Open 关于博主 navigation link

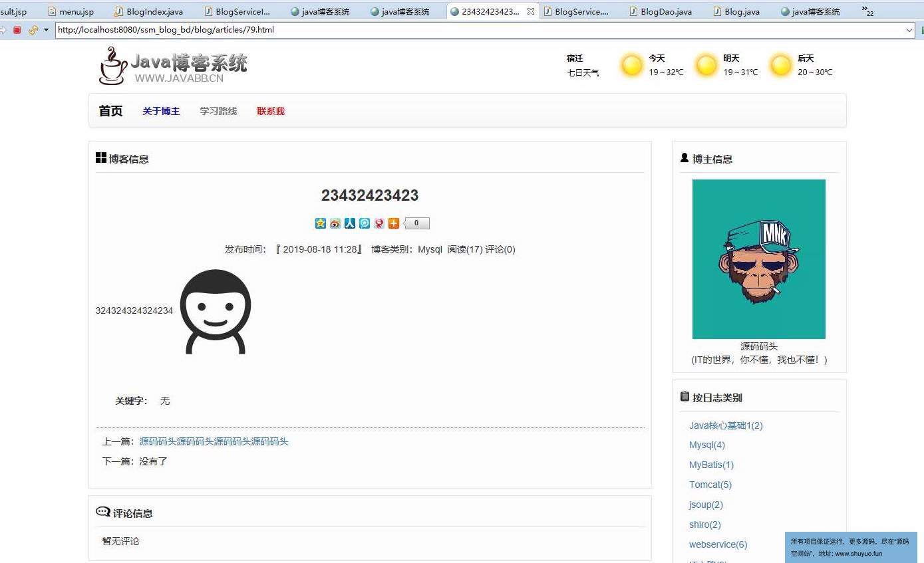click(x=161, y=111)
